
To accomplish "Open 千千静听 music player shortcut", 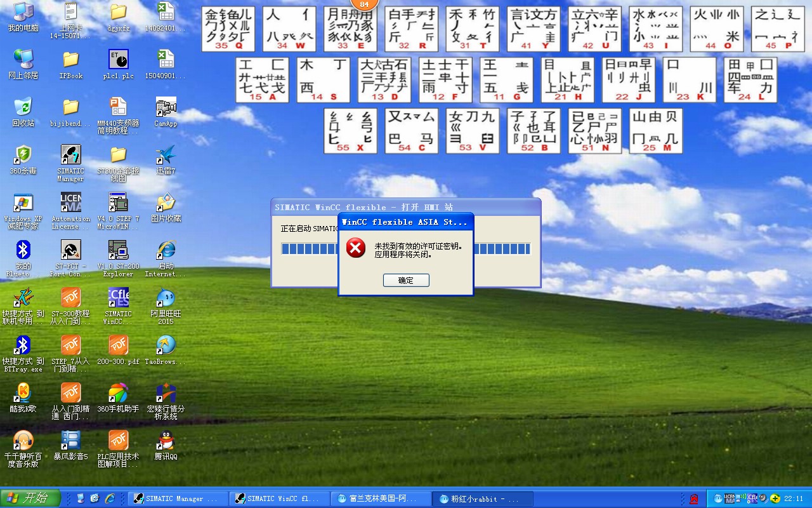I will tap(23, 448).
